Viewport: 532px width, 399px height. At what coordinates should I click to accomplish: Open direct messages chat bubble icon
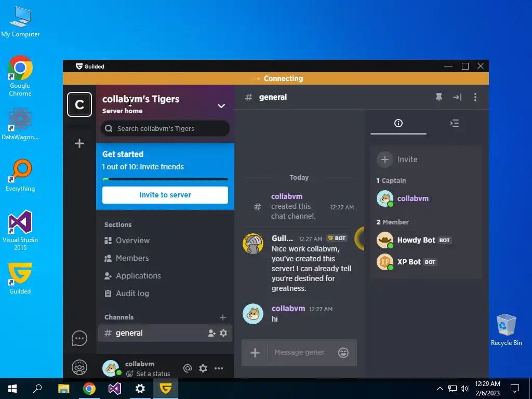click(x=79, y=338)
